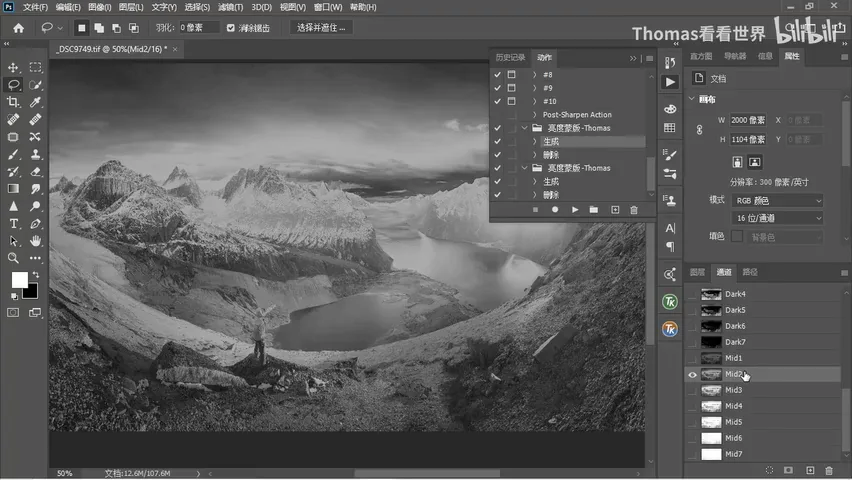Select the Gradient tool
852x480 pixels.
(13, 189)
